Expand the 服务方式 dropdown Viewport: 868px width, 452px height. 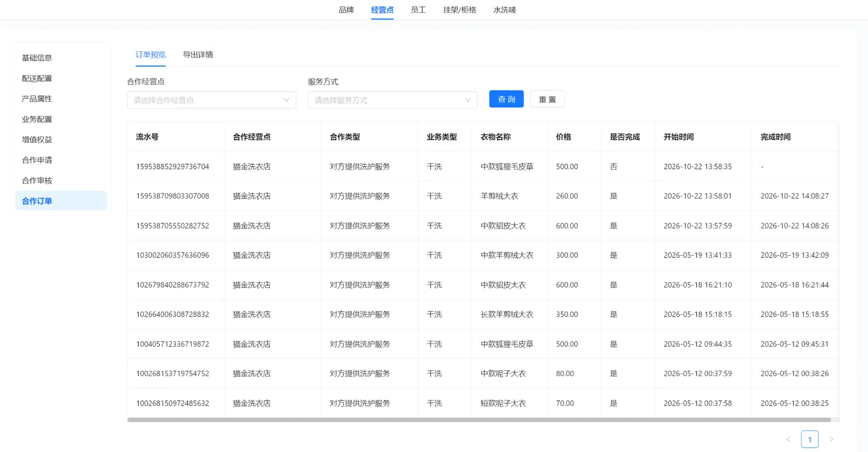(x=393, y=100)
